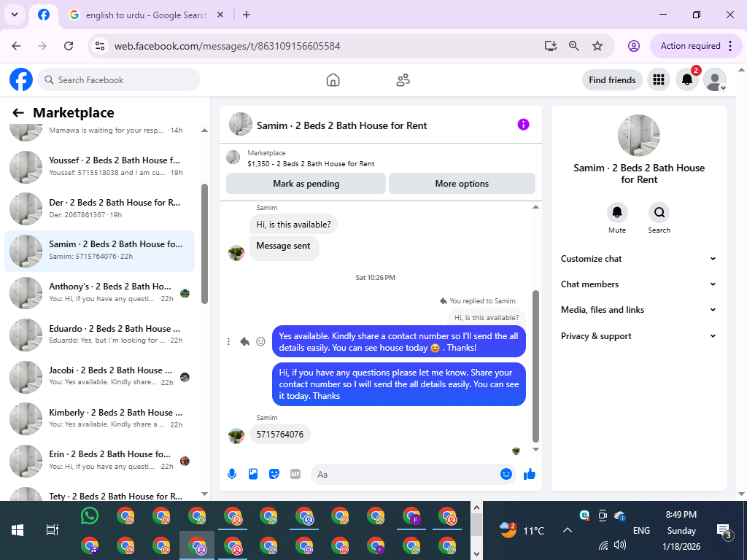Click the Action required button

(x=695, y=46)
